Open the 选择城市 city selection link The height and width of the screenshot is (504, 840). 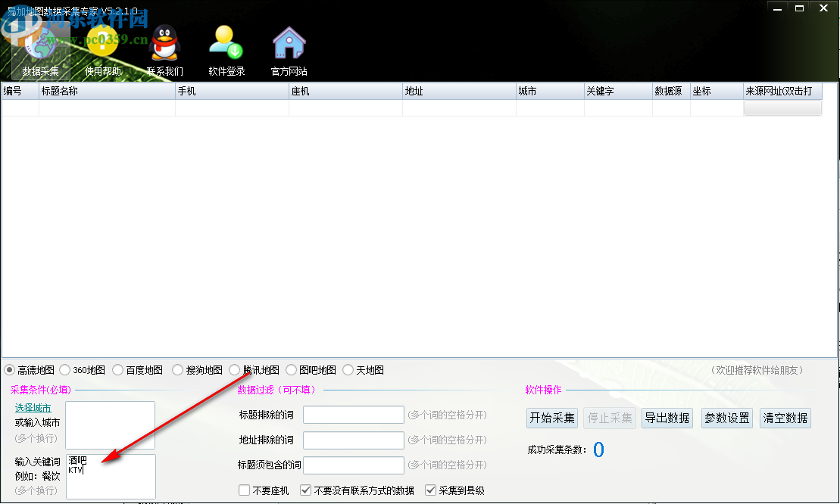pyautogui.click(x=33, y=407)
